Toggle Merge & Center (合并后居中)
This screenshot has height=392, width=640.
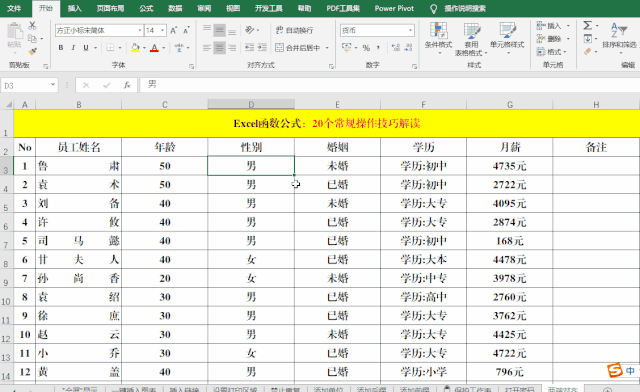pos(298,48)
